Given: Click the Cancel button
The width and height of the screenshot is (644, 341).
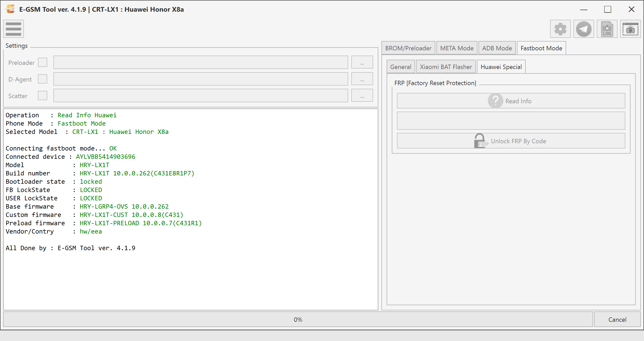Looking at the screenshot, I should coord(617,319).
